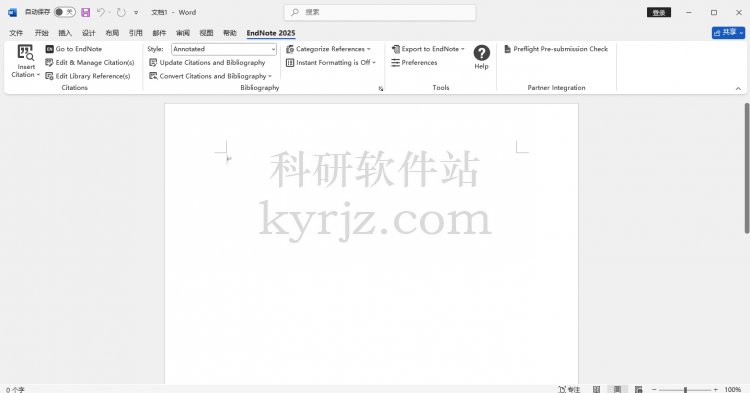Switch to the 设计 tab

pyautogui.click(x=88, y=33)
